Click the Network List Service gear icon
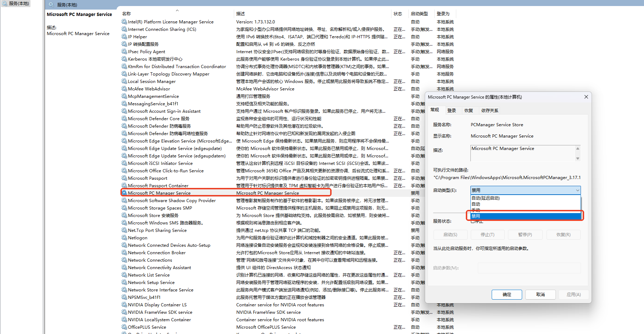Viewport: 644px width, 334px height. 124,275
